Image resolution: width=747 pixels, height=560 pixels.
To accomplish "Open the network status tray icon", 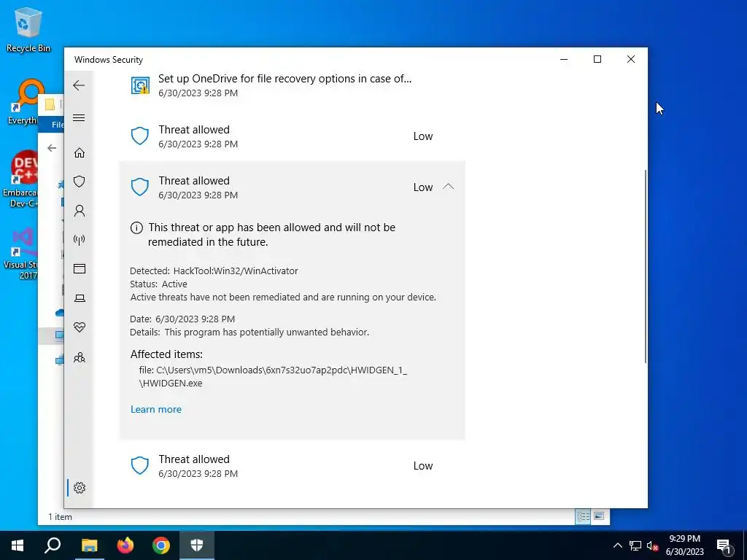I will coord(635,545).
